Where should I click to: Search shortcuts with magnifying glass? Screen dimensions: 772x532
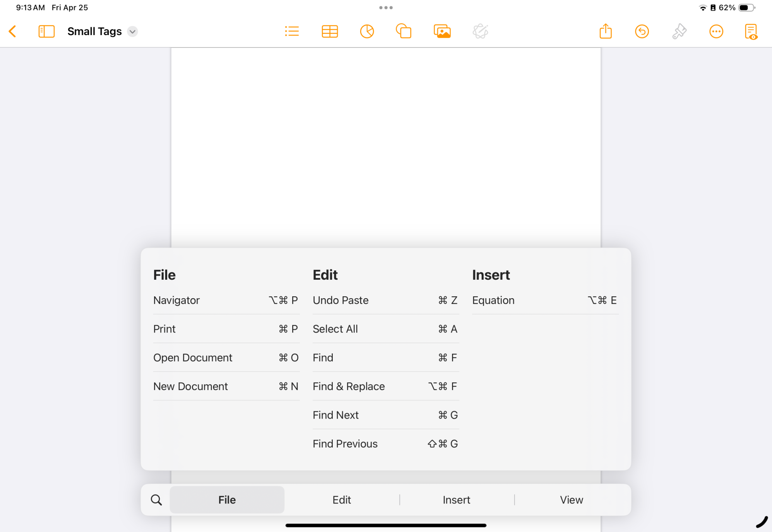(156, 500)
